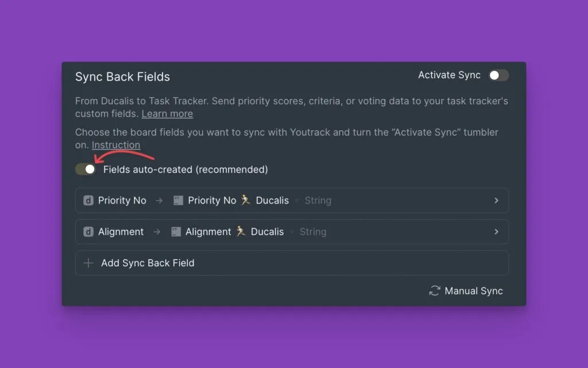The width and height of the screenshot is (588, 368).
Task: Toggle the Activate Sync switch
Action: 498,75
